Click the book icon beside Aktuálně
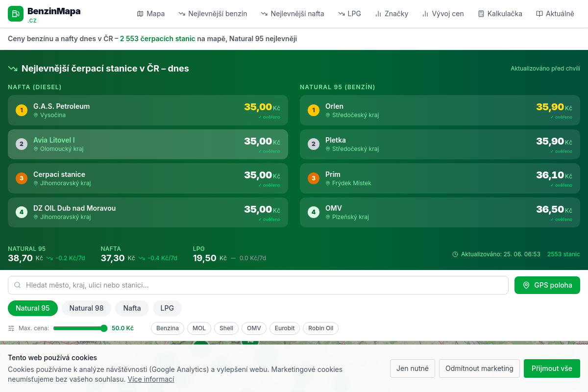This screenshot has width=588, height=392. pos(539,14)
